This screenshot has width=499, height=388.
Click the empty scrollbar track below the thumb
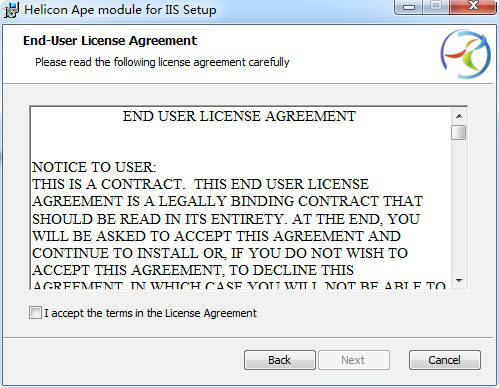[x=459, y=207]
